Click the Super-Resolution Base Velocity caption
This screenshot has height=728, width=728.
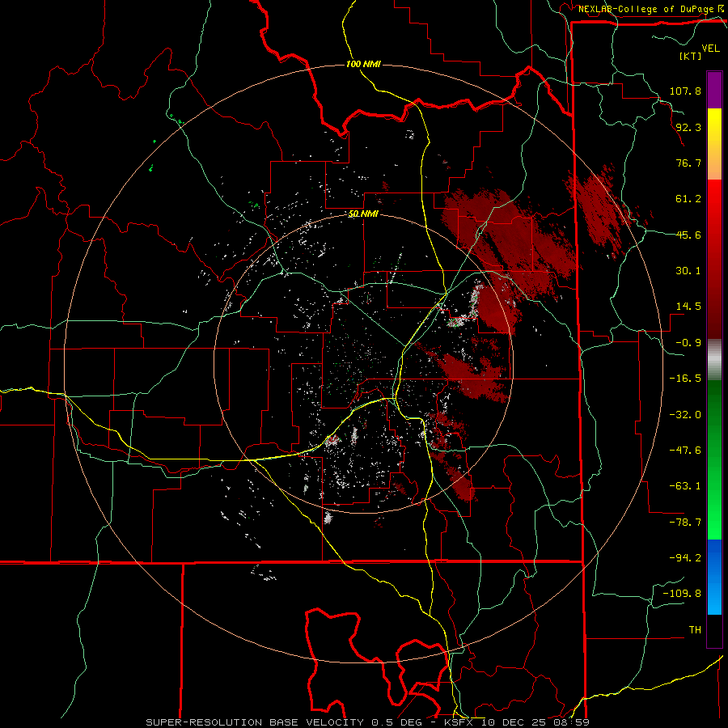(367, 722)
